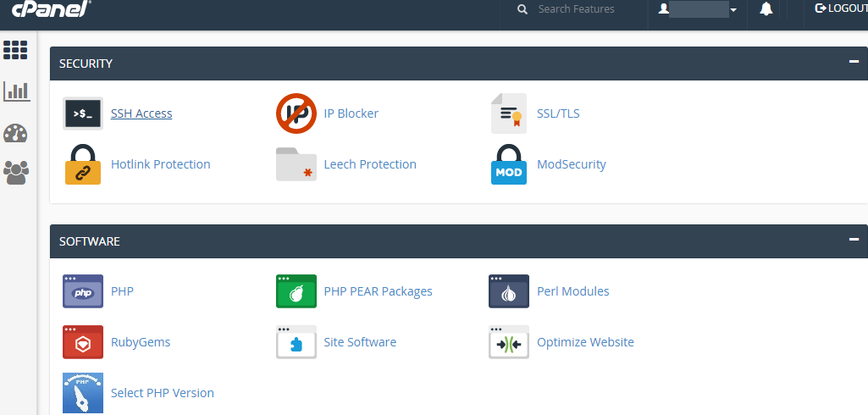Click the ModSecurity MOD padlock icon
The image size is (868, 415).
(509, 164)
